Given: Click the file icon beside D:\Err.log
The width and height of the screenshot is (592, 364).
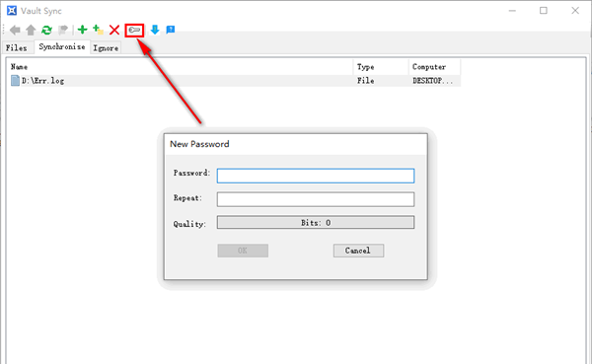Looking at the screenshot, I should tap(15, 81).
